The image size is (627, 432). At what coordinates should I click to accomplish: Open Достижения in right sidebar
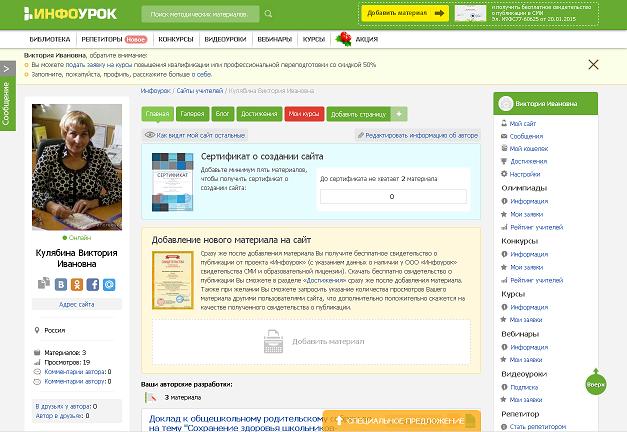(x=528, y=161)
